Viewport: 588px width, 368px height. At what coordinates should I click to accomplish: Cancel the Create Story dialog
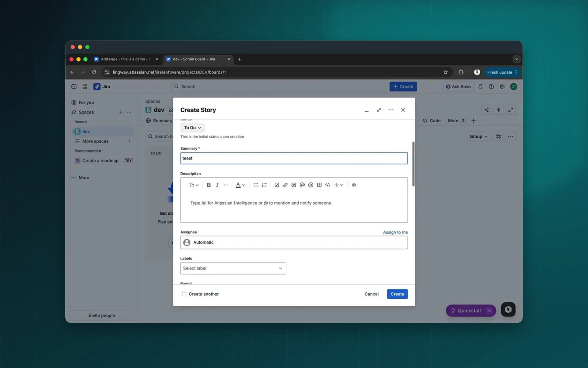tap(371, 294)
